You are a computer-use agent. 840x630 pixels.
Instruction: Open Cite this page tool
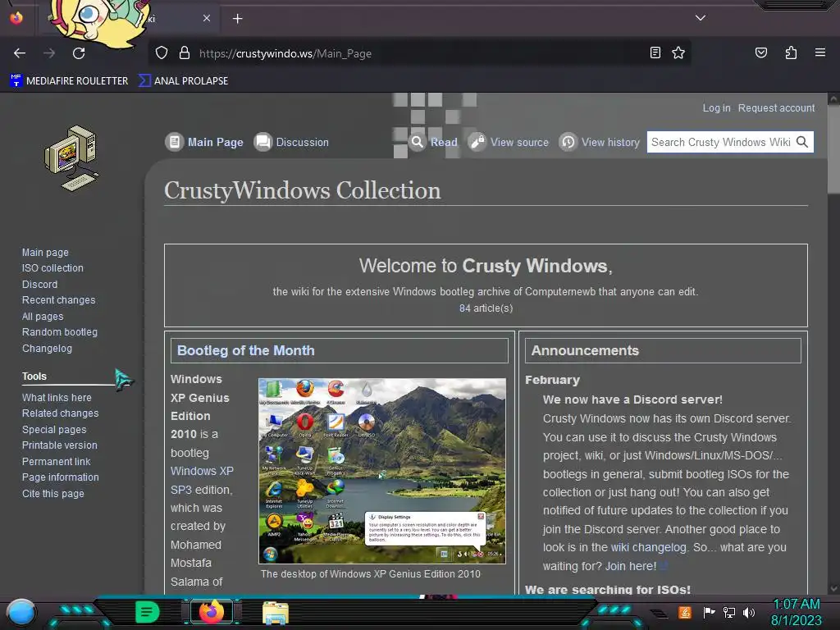52,493
